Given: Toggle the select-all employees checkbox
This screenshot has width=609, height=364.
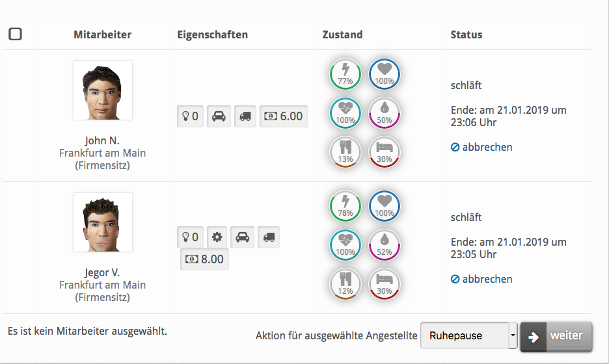Looking at the screenshot, I should tap(15, 34).
